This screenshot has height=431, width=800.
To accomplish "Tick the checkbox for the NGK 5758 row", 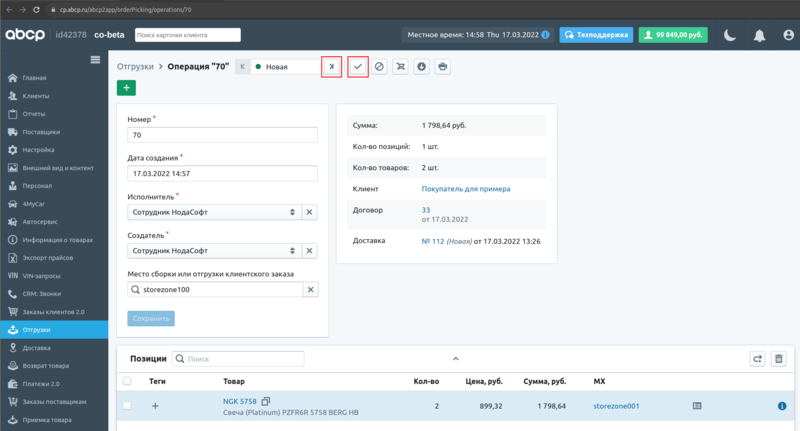I will click(x=127, y=406).
